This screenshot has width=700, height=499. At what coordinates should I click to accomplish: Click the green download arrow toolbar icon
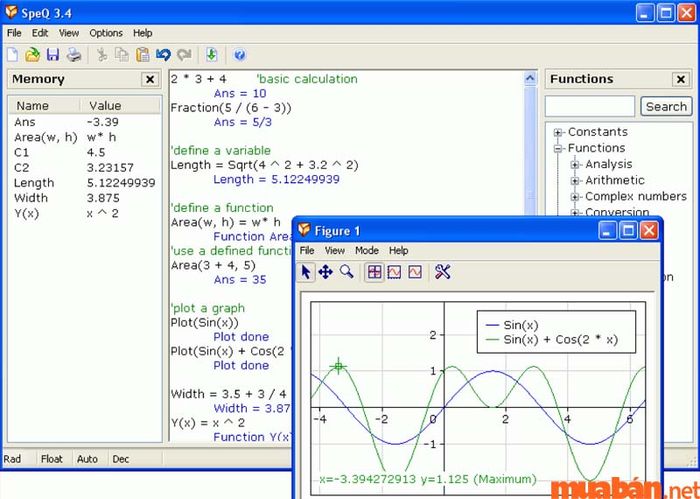coord(212,55)
